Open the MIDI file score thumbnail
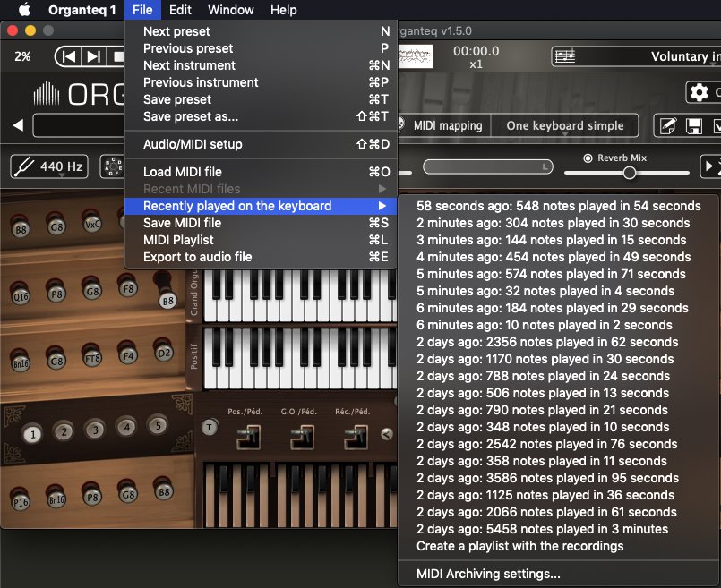 416,56
